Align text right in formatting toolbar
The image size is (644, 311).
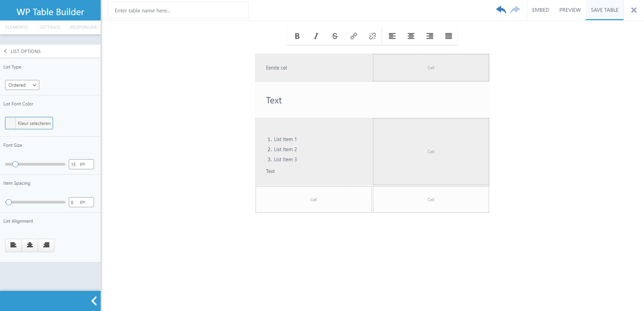coord(430,36)
